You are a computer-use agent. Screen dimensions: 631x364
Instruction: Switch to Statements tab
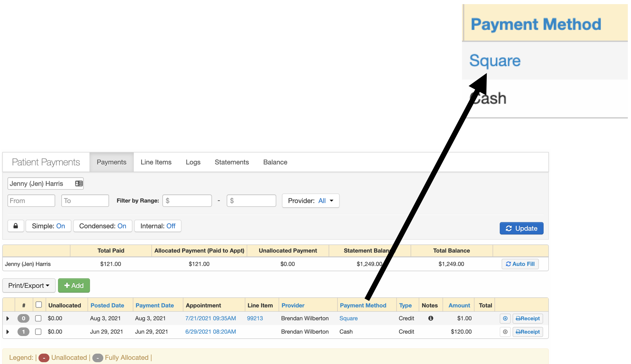232,162
